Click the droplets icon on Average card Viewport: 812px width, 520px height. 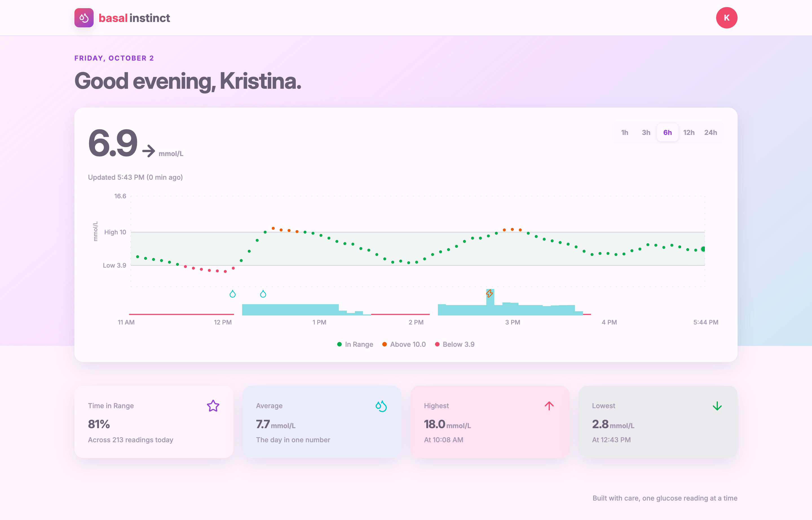point(381,406)
